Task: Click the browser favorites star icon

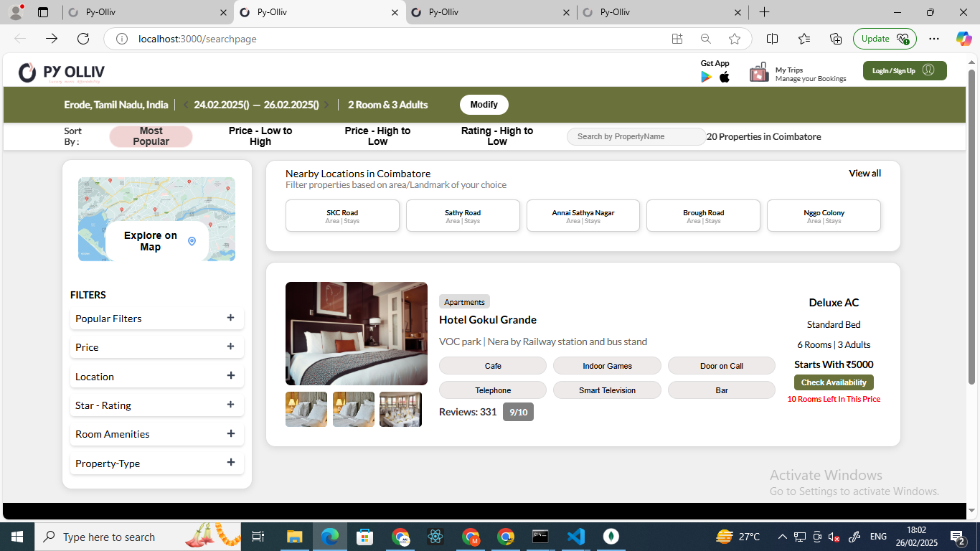Action: (x=734, y=39)
